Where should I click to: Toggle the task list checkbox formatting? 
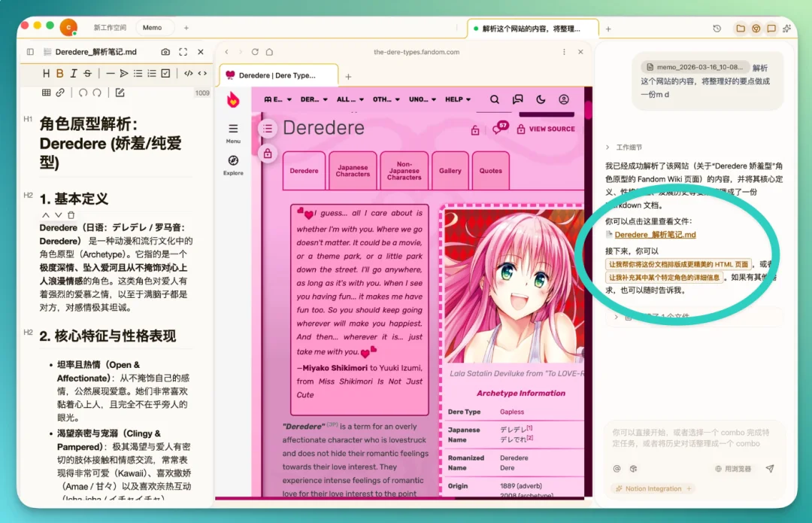[166, 73]
